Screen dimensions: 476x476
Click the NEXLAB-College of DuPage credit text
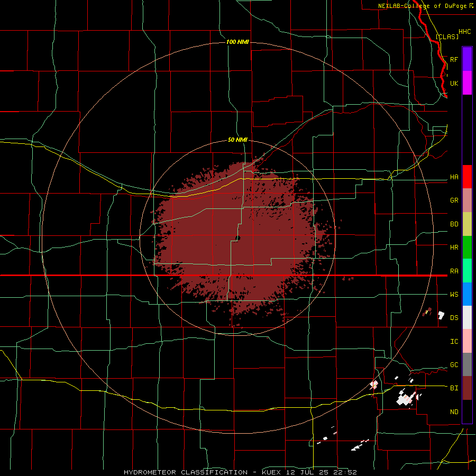(423, 6)
